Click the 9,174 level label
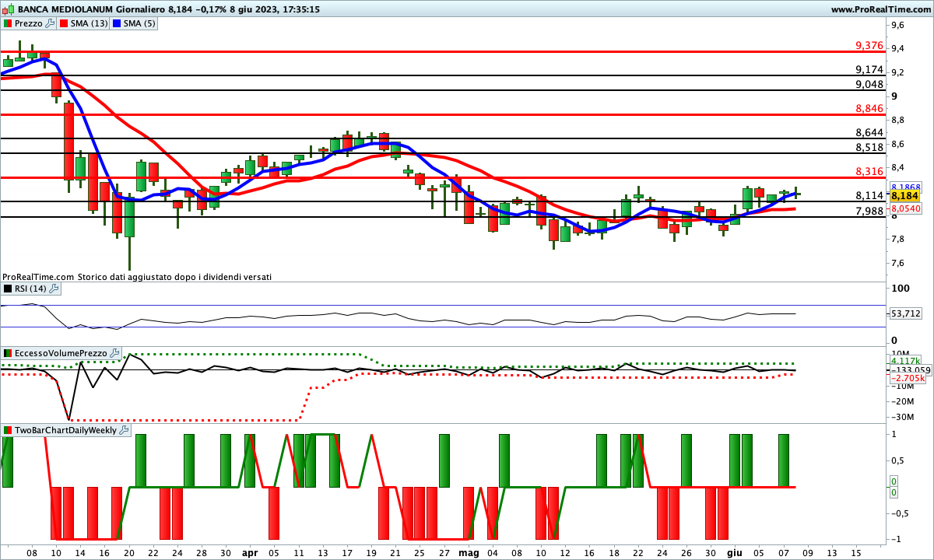Screen dimensions: 934x560 869,69
